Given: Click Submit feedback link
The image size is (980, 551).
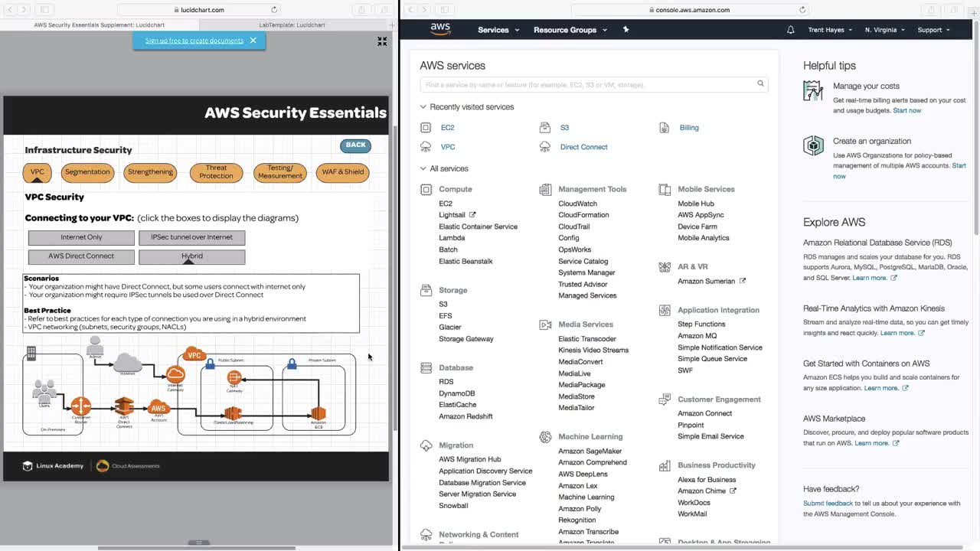Looking at the screenshot, I should (x=828, y=504).
